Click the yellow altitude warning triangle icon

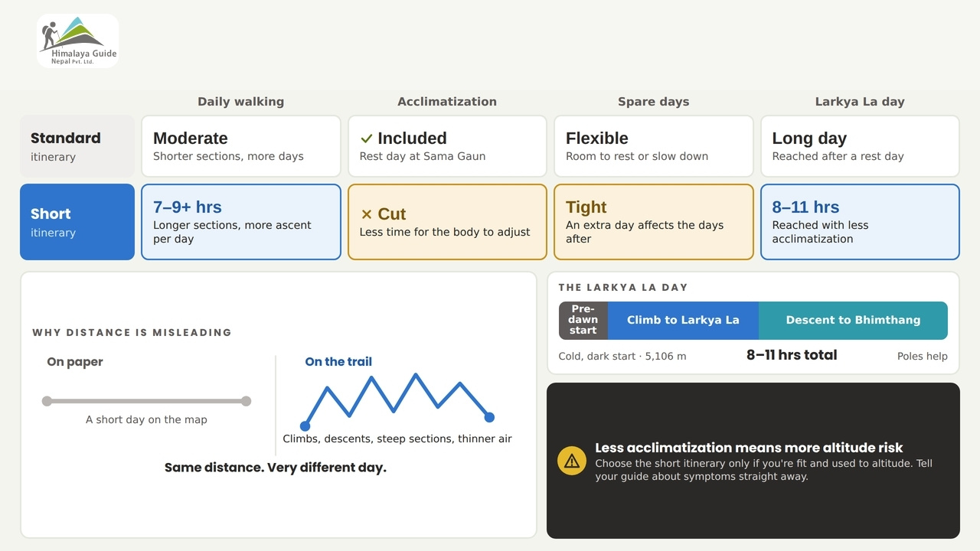coord(572,461)
